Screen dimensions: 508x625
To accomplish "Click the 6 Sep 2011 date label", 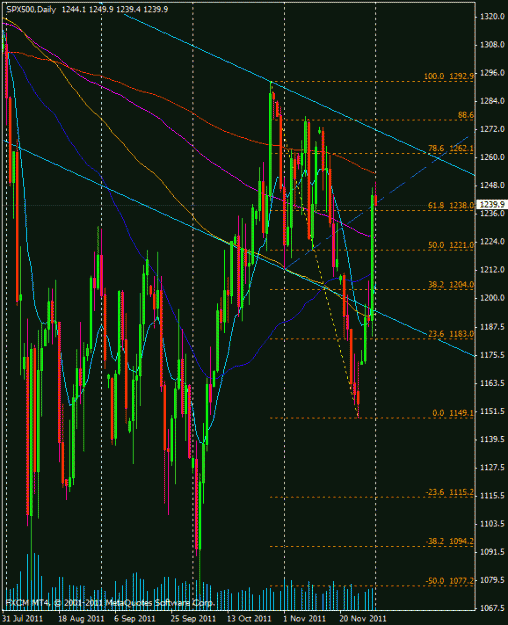I will pos(134,619).
